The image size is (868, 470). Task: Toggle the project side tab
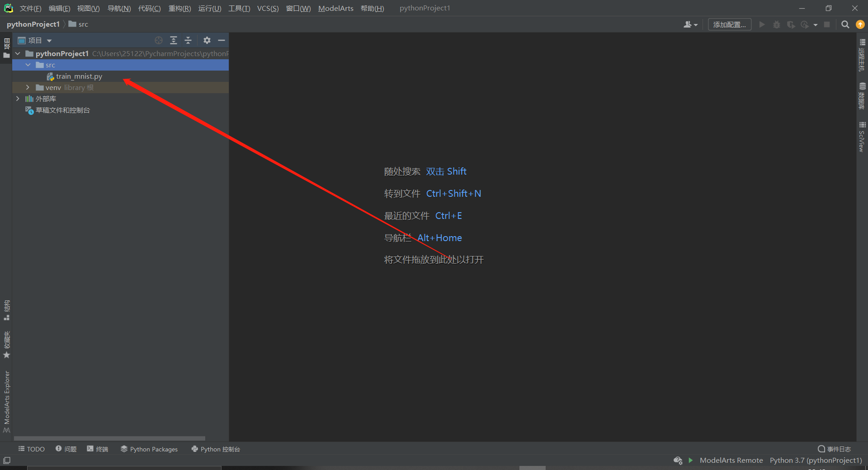(x=7, y=48)
